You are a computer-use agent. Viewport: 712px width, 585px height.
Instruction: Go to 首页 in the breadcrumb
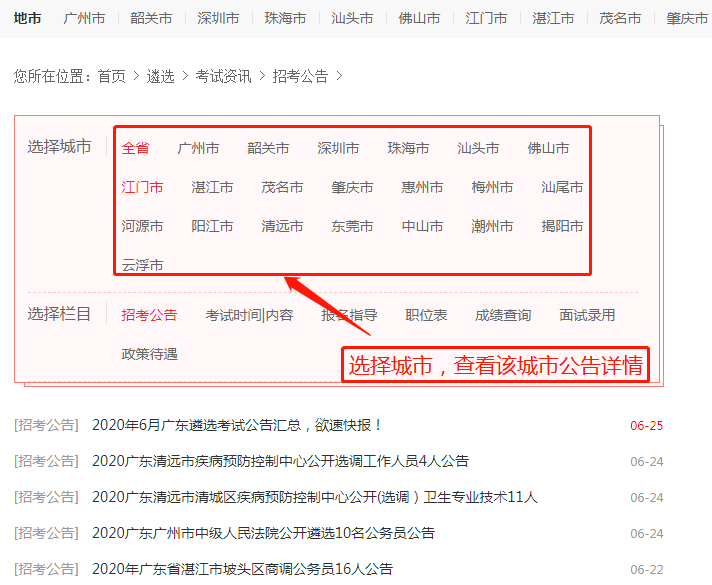click(112, 76)
